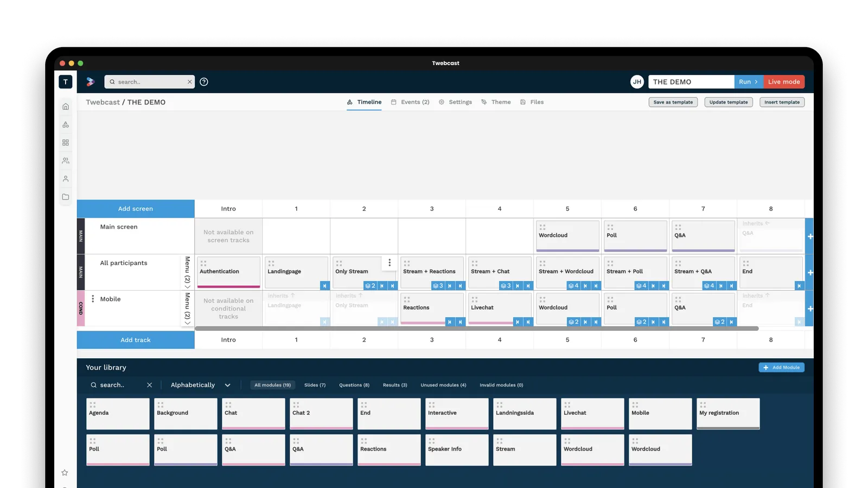Click Insert template button
The image size is (868, 488).
coord(782,102)
